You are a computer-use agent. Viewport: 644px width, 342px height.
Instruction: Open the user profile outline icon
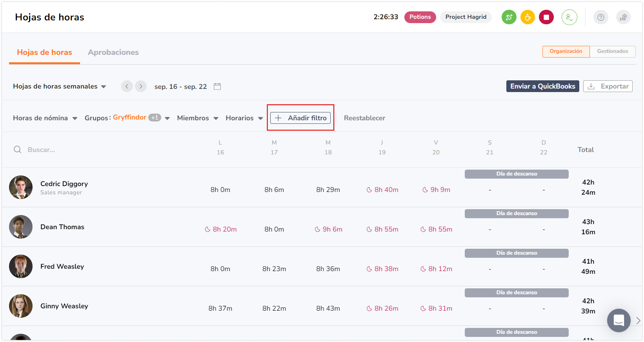coord(569,17)
